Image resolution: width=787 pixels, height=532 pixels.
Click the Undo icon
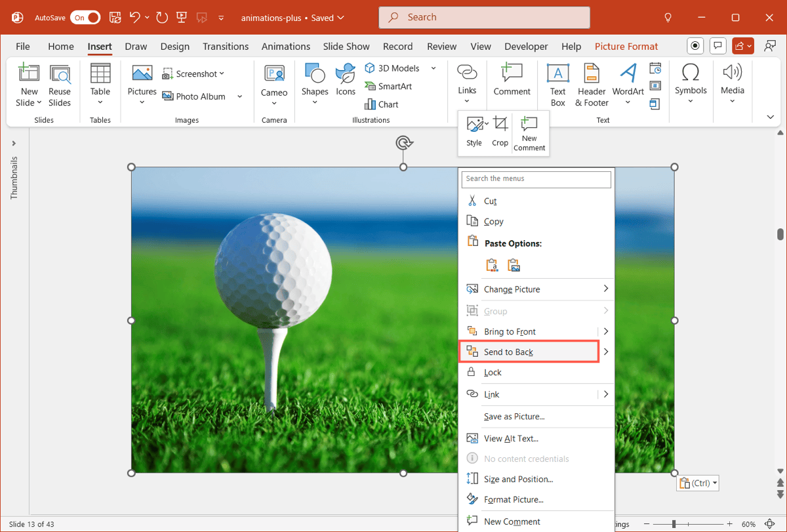(x=135, y=18)
